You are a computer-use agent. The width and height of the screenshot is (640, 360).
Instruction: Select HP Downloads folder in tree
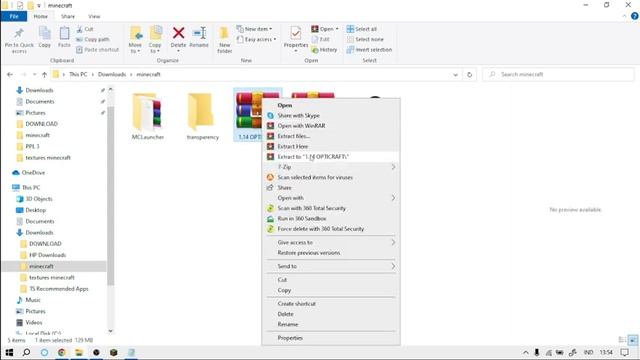point(43,255)
